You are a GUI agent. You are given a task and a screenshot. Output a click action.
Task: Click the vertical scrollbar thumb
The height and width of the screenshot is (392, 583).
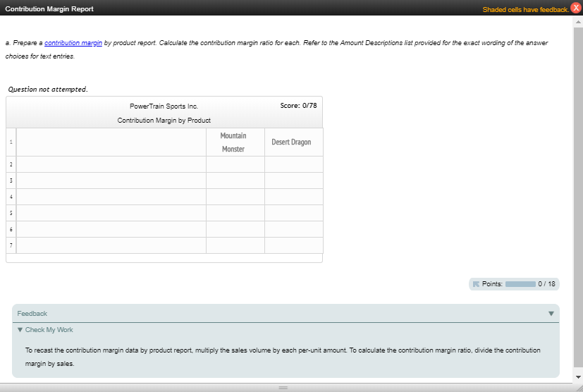pyautogui.click(x=578, y=197)
